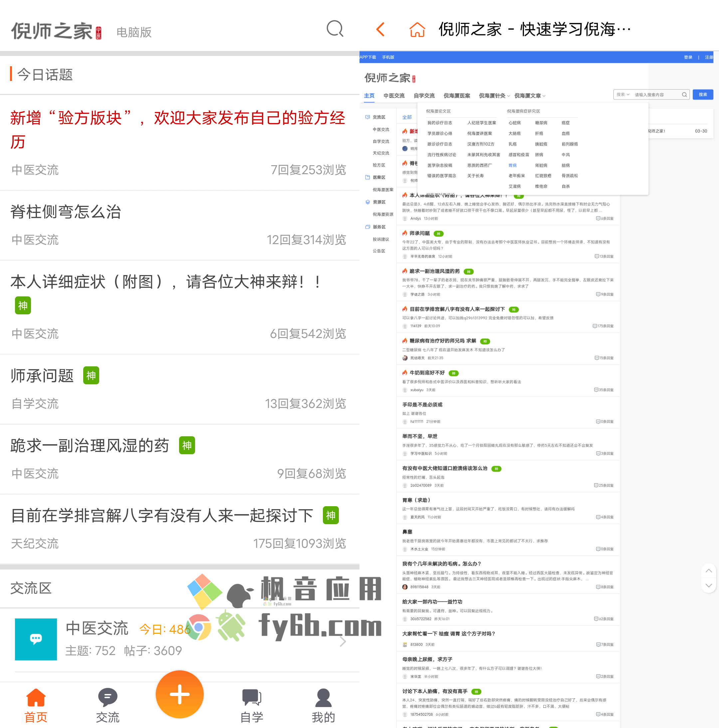Tap the orange home icon beside back arrow
719x728 pixels.
click(x=417, y=29)
